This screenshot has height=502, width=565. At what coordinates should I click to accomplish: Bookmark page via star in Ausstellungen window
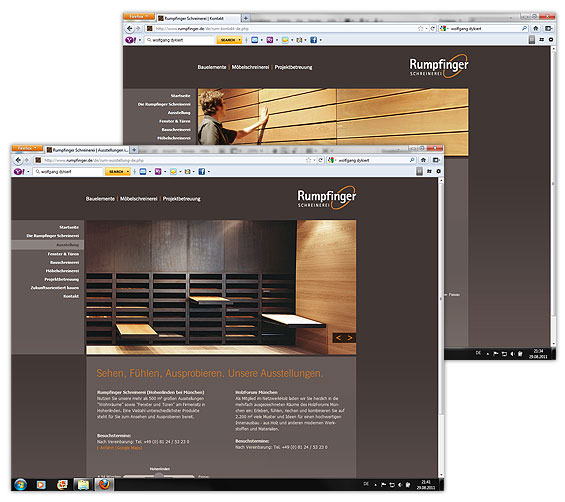pos(308,160)
